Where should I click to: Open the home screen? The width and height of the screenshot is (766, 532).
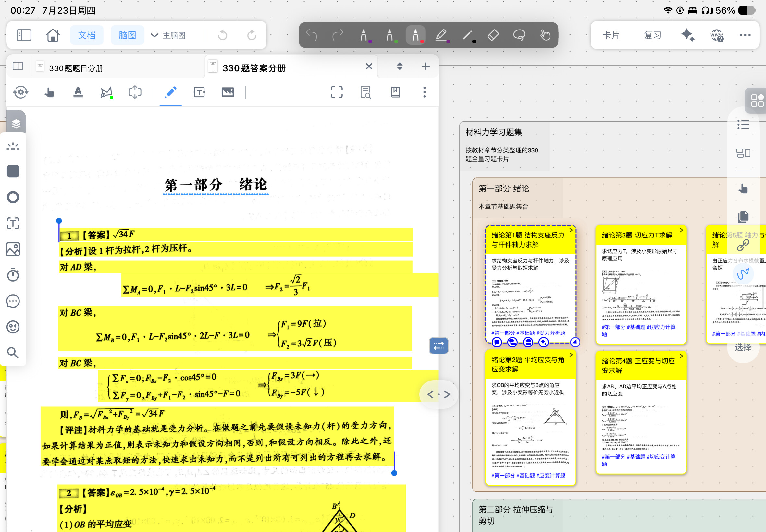(x=53, y=35)
